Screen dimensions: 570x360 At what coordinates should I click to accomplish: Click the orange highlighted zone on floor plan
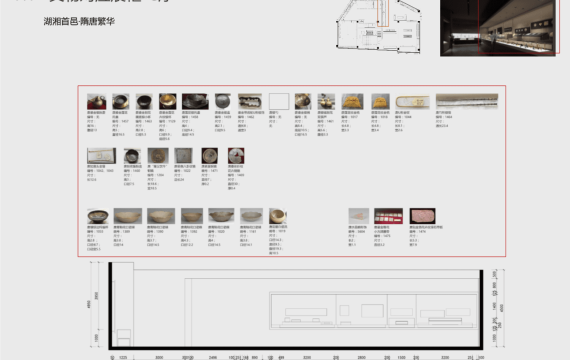click(x=383, y=13)
